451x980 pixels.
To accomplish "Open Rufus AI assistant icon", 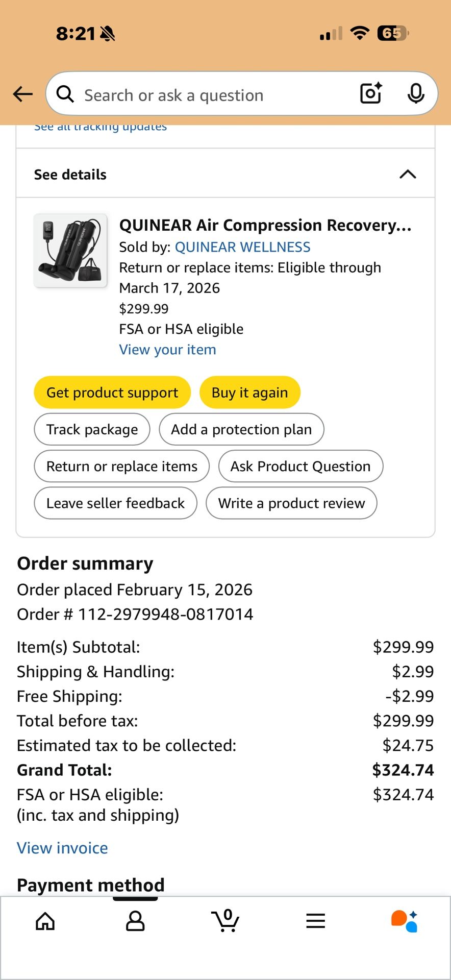I will tap(405, 921).
